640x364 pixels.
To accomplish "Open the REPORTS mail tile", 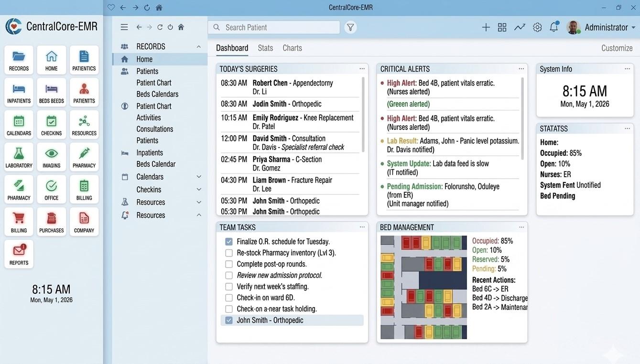I will coord(19,255).
